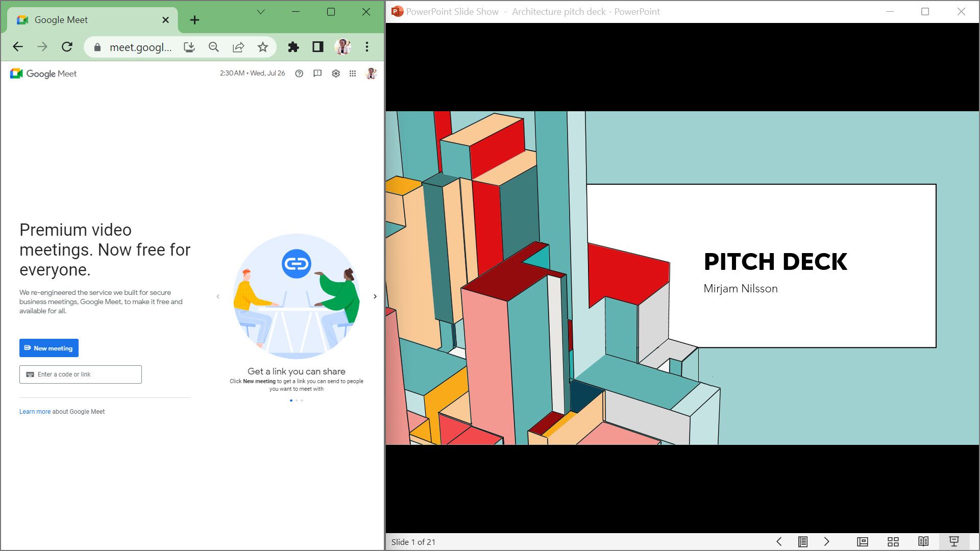Screen dimensions: 980x551
Task: Open the slide show menu page icon
Action: [x=803, y=542]
